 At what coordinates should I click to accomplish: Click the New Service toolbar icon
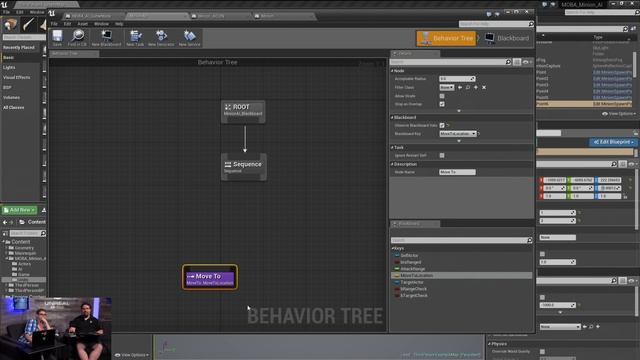pyautogui.click(x=189, y=38)
